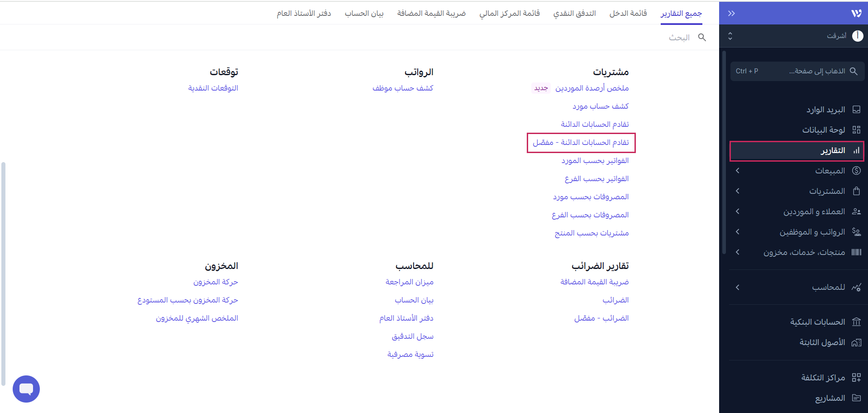Click the للمحاسب chart icon

click(x=856, y=287)
